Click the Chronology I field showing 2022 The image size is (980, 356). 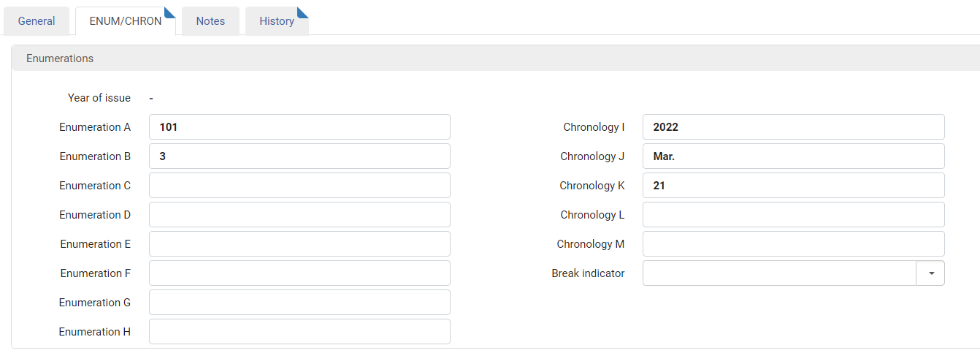(794, 127)
